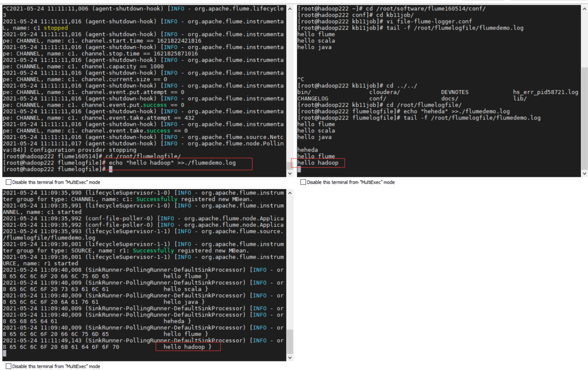Click the "CHANGELOG" listing entry
Screen dimensions: 588x370
(x=313, y=98)
